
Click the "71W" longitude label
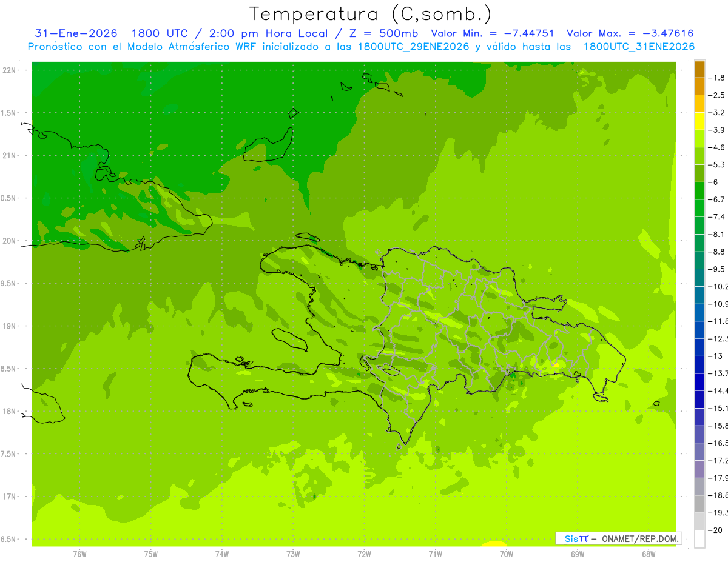[x=435, y=554]
